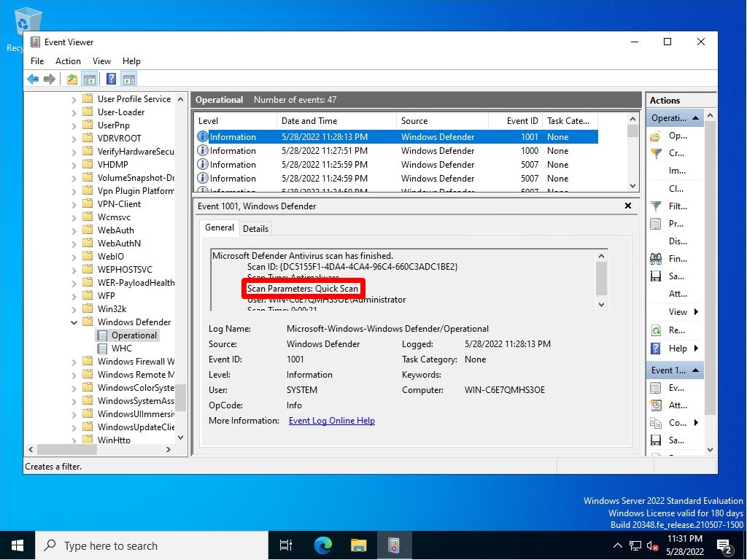The height and width of the screenshot is (560, 747).
Task: Collapse the Event 1001 actions section
Action: click(x=695, y=370)
